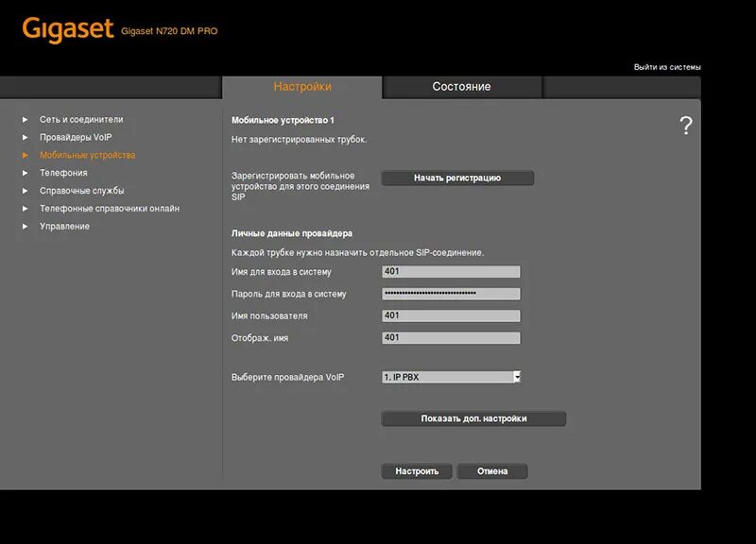Screen dimensions: 756x544
Task: Click Начать регистрацию button
Action: coord(457,178)
